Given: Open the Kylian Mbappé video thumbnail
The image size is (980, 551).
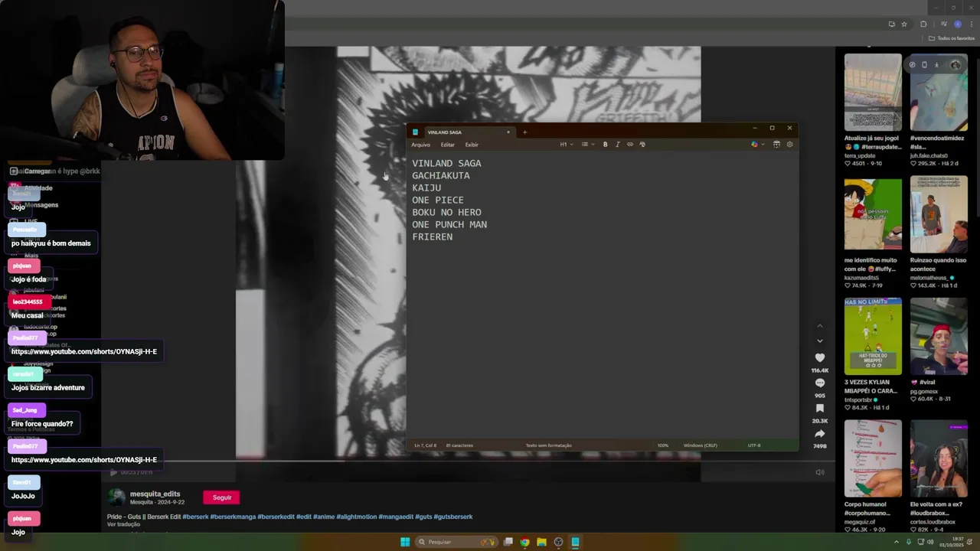Looking at the screenshot, I should point(873,336).
